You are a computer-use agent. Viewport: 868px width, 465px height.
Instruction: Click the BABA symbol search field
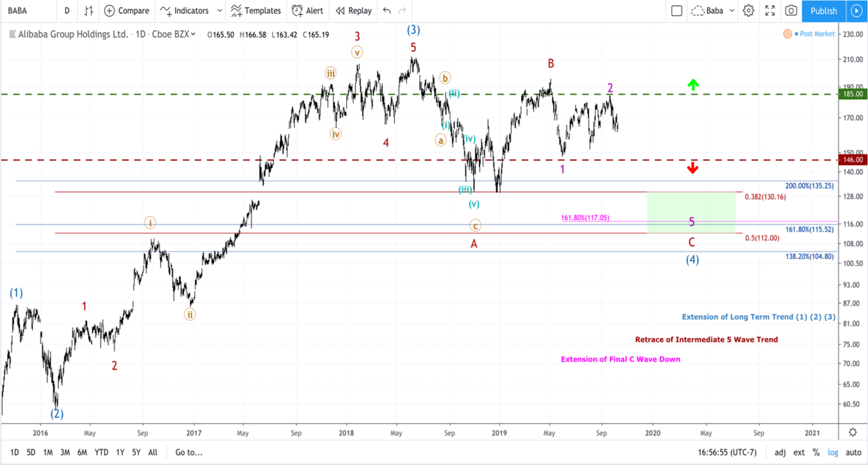point(29,11)
